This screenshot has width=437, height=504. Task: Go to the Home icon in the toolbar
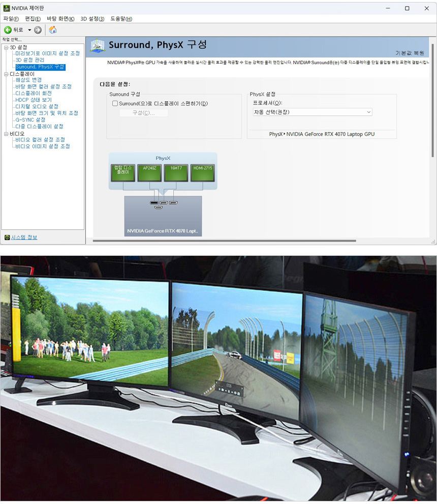(x=53, y=30)
